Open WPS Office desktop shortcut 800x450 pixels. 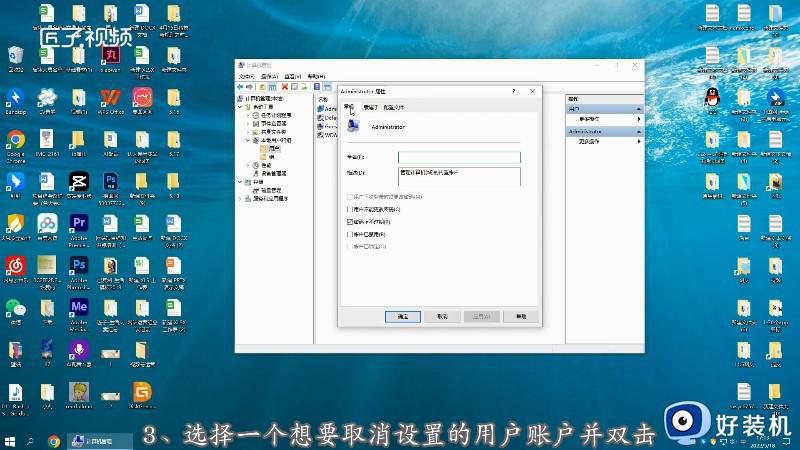[111, 101]
